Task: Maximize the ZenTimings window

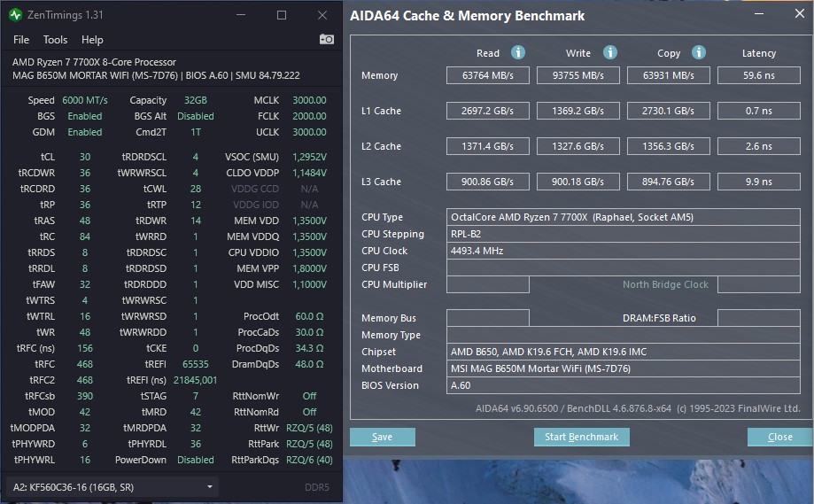Action: 282,15
